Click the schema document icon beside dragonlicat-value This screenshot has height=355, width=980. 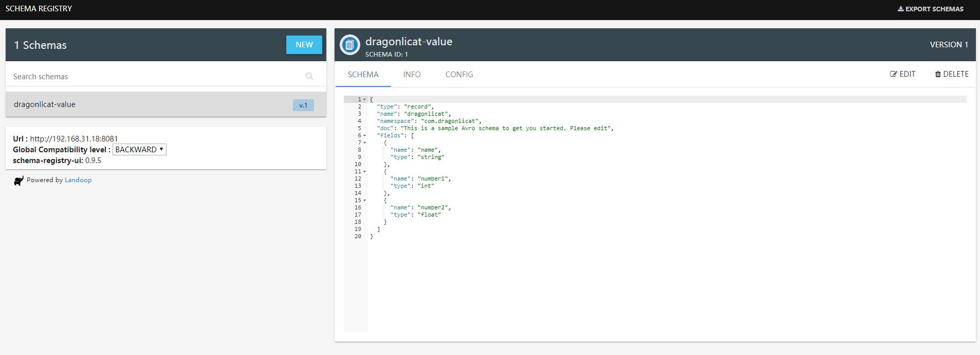(x=349, y=45)
